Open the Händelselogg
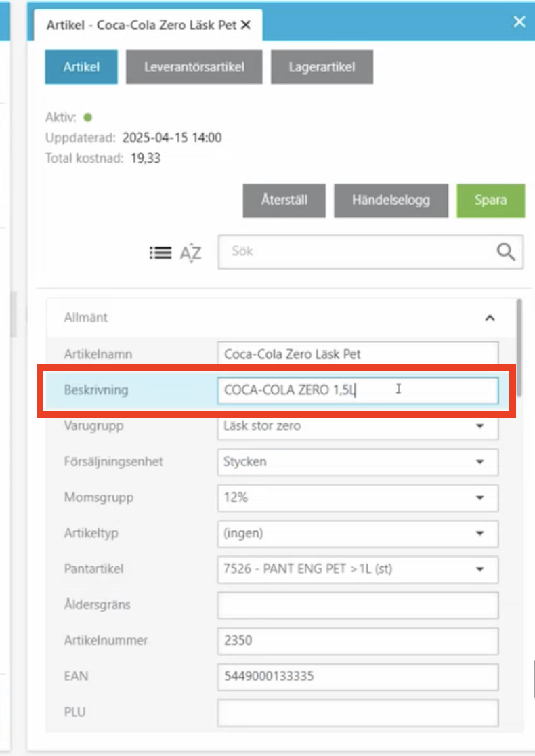 [x=391, y=200]
